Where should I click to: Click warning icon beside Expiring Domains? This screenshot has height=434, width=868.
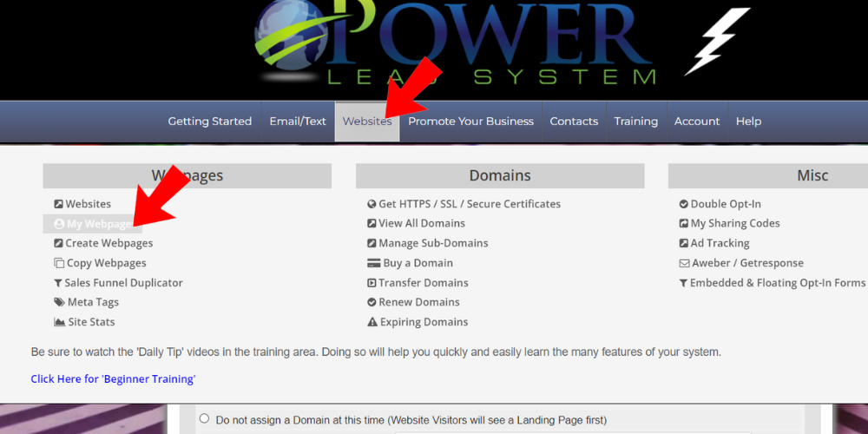372,322
